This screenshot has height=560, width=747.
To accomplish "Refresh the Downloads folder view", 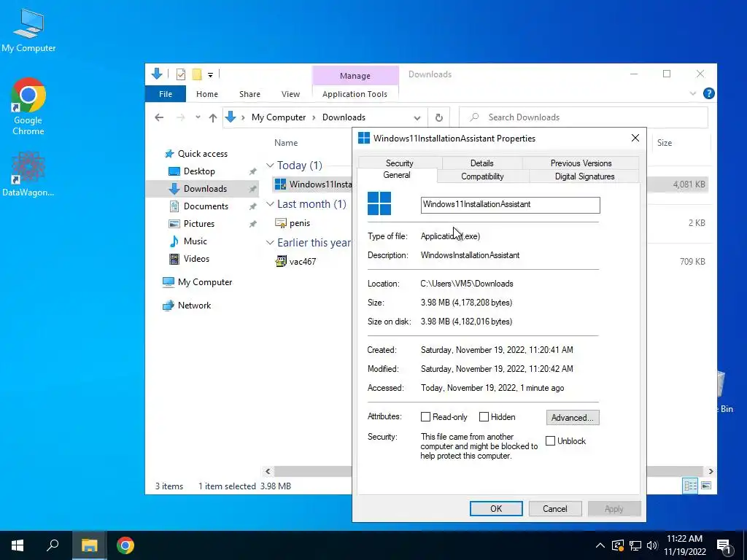I will coord(438,117).
